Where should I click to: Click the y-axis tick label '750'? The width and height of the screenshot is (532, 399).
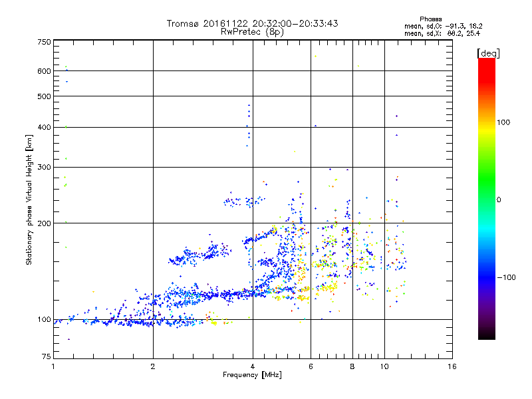tap(44, 42)
